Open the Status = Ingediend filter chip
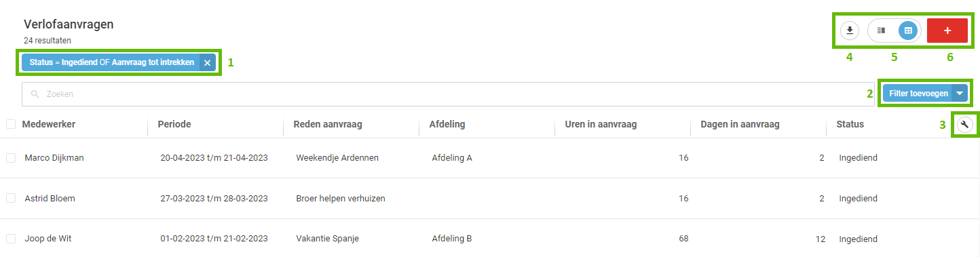 111,62
